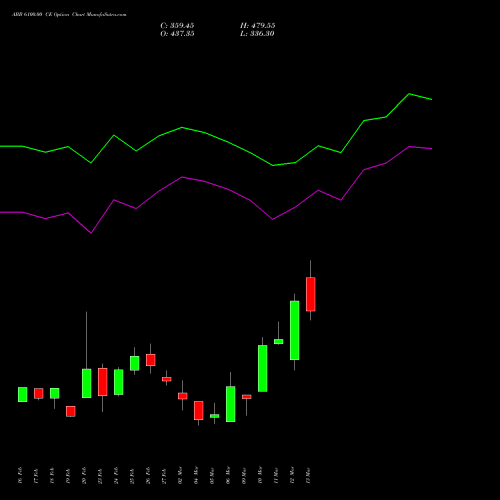Viewport: 500px width, 500px height.
Task: Select the small red candle for 09 Mar
Action: (247, 397)
